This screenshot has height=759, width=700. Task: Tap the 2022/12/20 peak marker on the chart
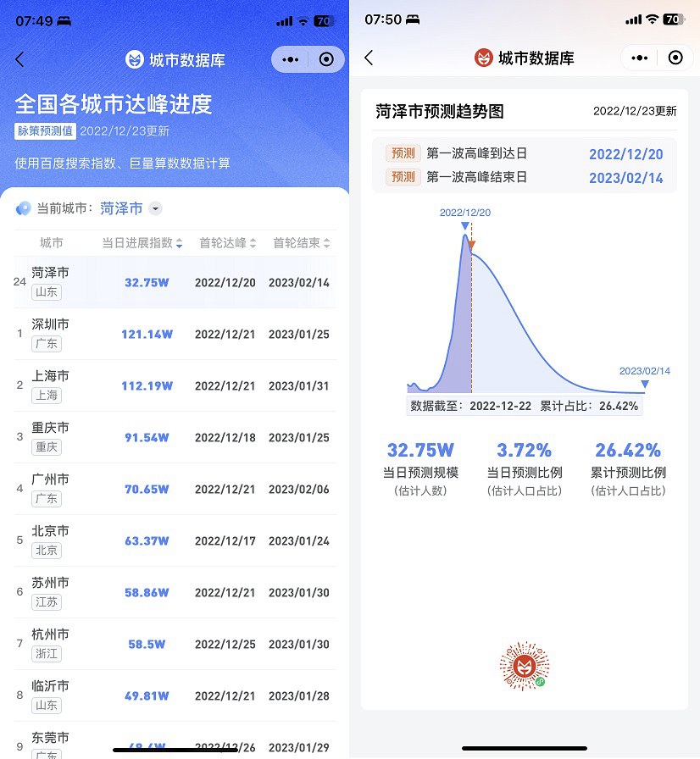coord(464,225)
